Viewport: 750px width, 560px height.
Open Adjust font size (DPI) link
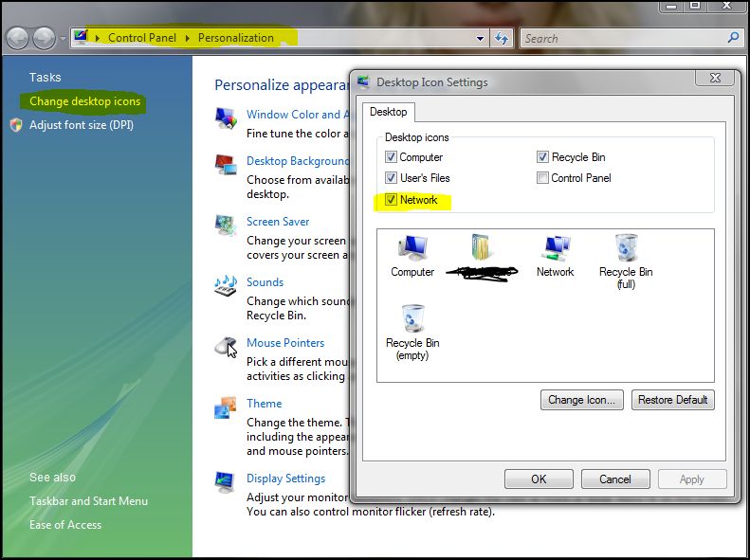point(82,125)
